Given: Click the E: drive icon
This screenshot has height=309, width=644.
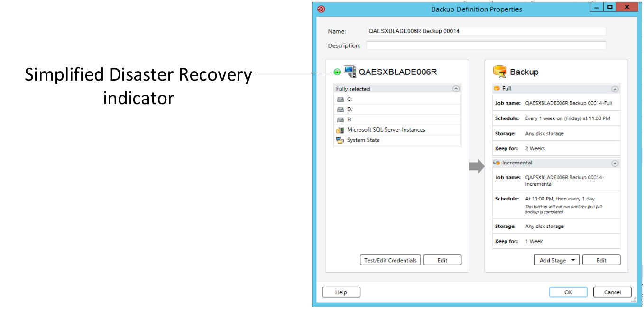Looking at the screenshot, I should [340, 120].
